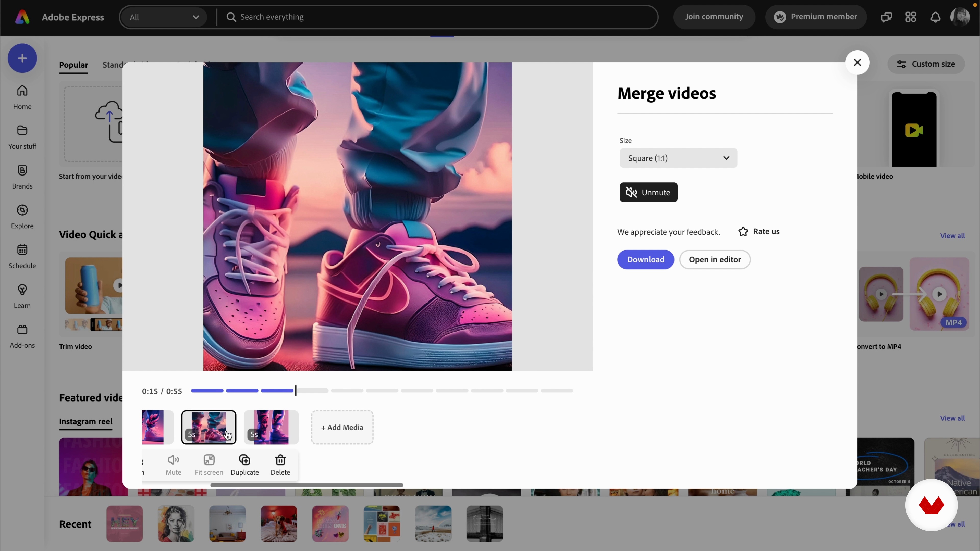Open the notifications bell

coord(935,17)
